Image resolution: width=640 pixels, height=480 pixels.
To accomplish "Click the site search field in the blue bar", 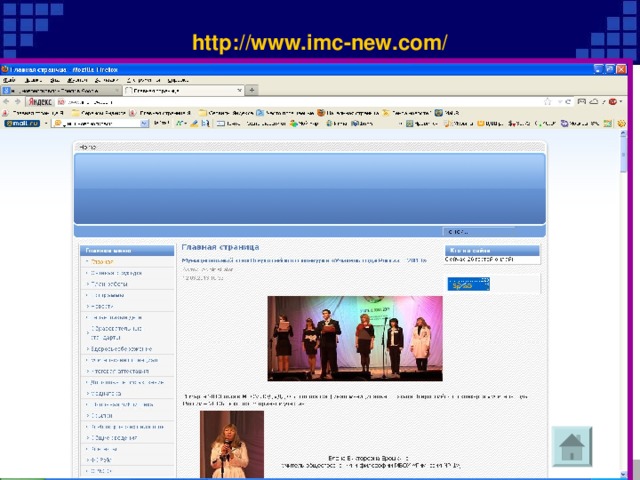I will [x=478, y=231].
